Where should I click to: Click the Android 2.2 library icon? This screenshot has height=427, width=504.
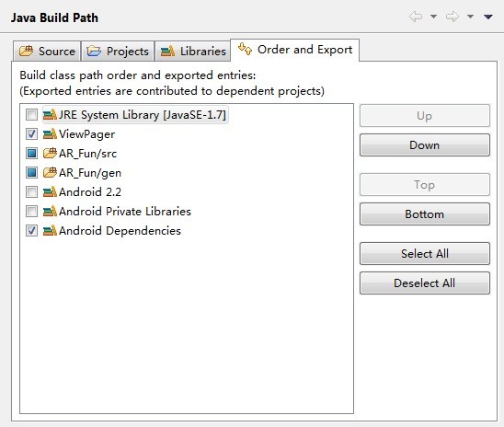tap(50, 191)
